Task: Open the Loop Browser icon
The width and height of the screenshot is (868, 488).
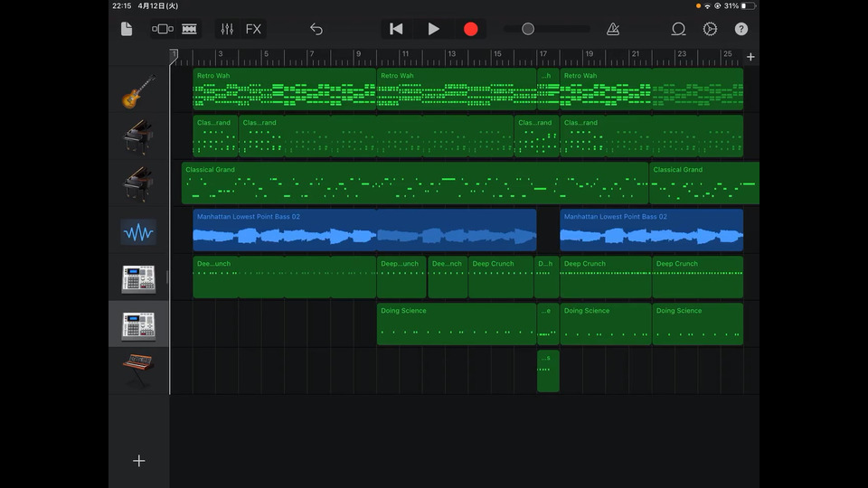Action: (x=678, y=29)
